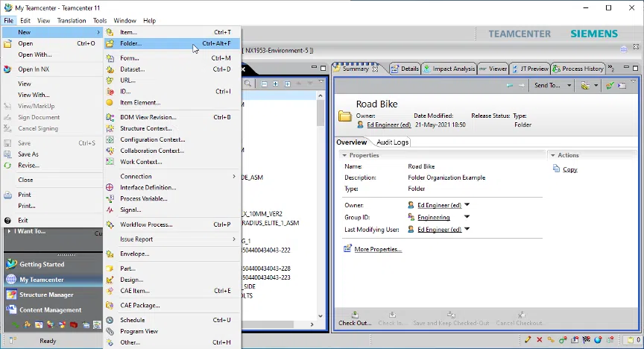
Task: Click the Structure Context menu icon
Action: 110,128
